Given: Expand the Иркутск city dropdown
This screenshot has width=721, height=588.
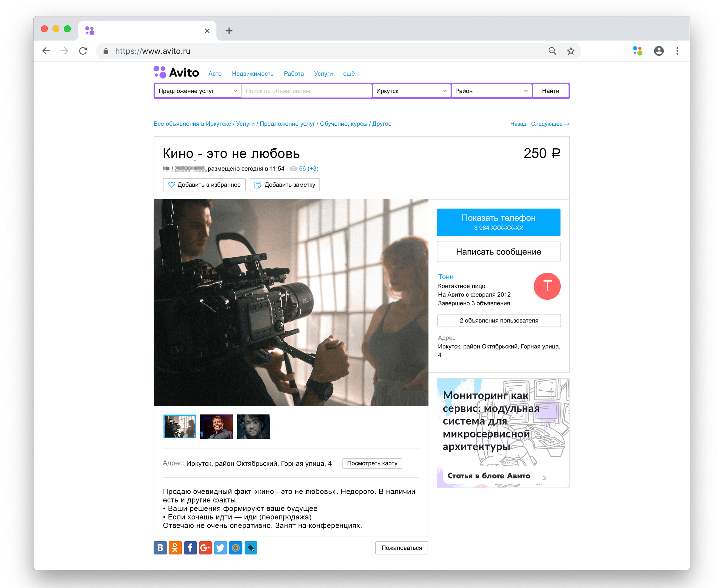Looking at the screenshot, I should (411, 91).
